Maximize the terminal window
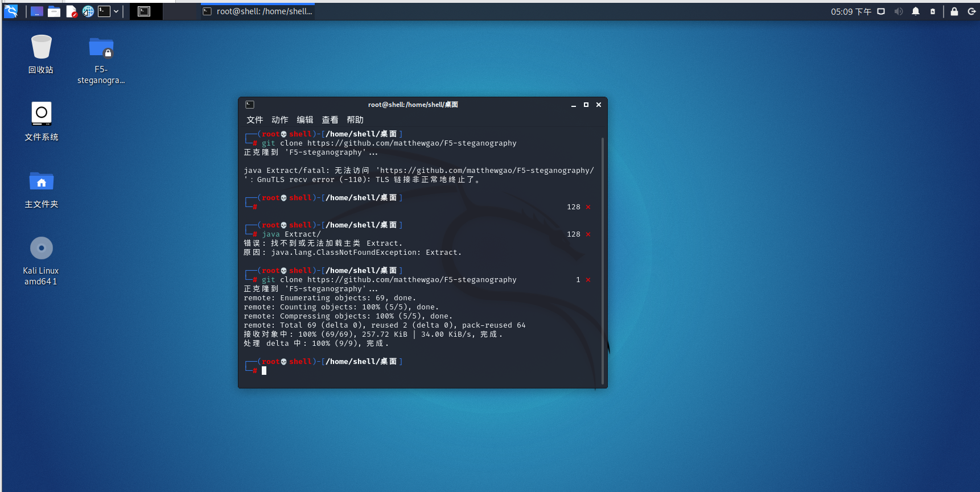 coord(586,105)
